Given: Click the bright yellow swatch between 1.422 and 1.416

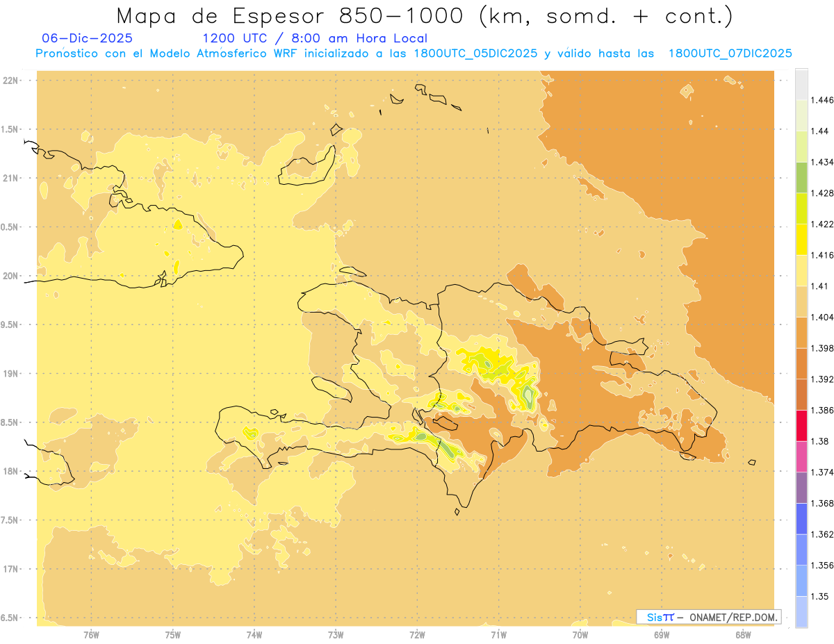Looking at the screenshot, I should 801,240.
